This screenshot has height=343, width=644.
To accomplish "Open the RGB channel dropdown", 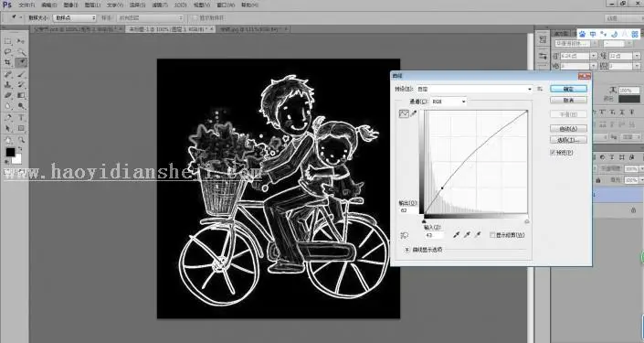I will [449, 102].
